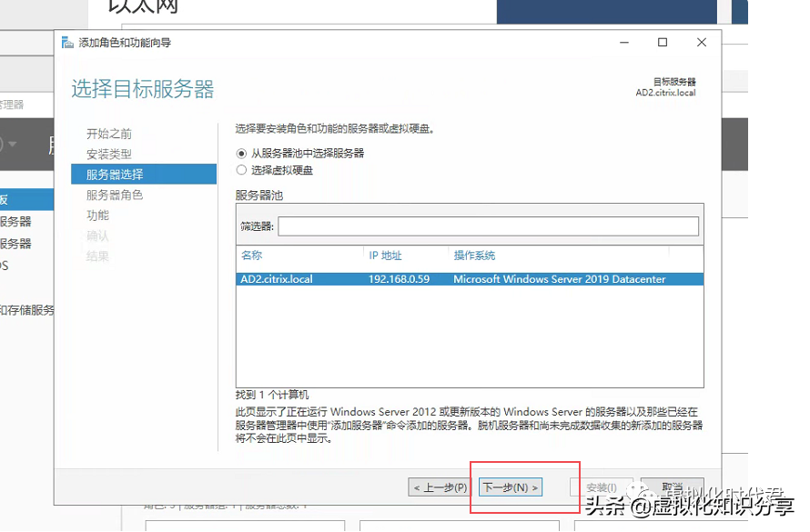810x532 pixels.
Task: Click the 192.168.0.59 IP address cell
Action: 399,279
